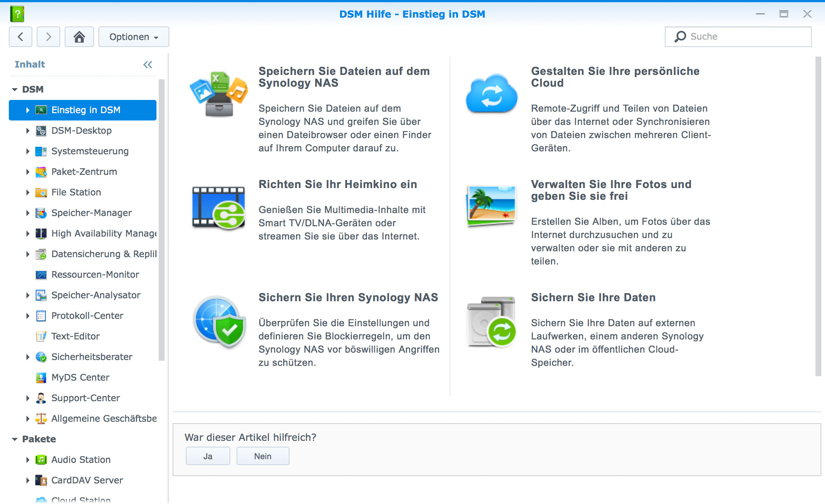Click the Speicher-Manager icon
Viewport: 825px width, 504px height.
click(x=41, y=213)
